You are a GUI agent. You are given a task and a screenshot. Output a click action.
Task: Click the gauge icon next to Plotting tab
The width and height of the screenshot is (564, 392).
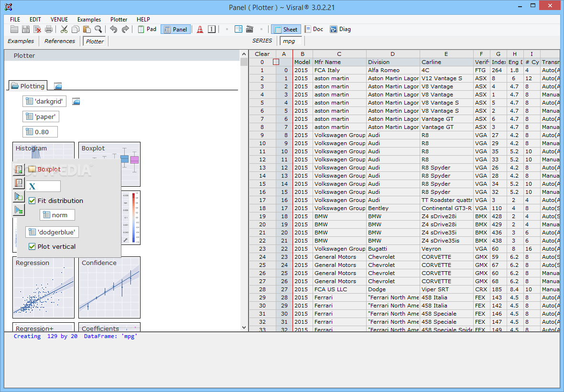[x=58, y=86]
